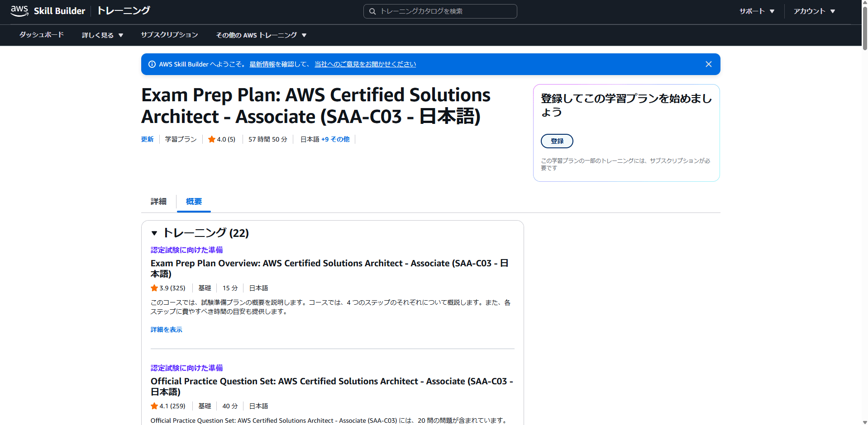This screenshot has width=868, height=425.
Task: Click the info icon in welcome banner
Action: pos(152,64)
